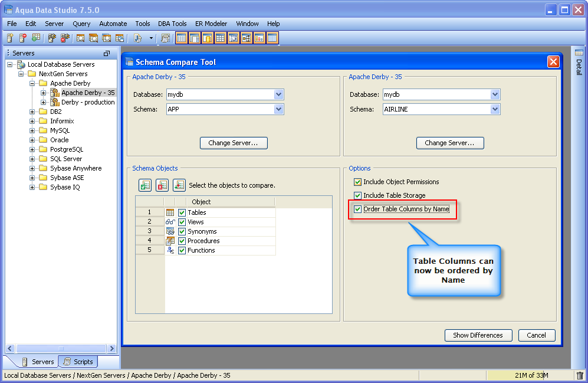Click the invert selection icon in Schema Objects
Viewport: 588px width, 383px height.
tap(179, 185)
